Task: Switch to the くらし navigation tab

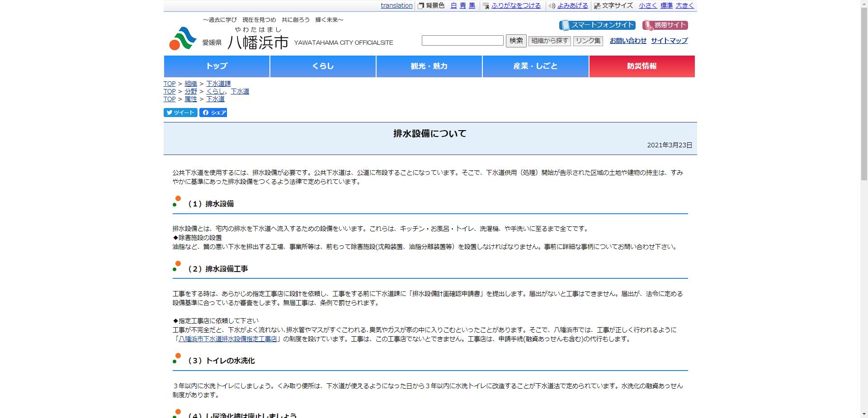Action: point(323,66)
